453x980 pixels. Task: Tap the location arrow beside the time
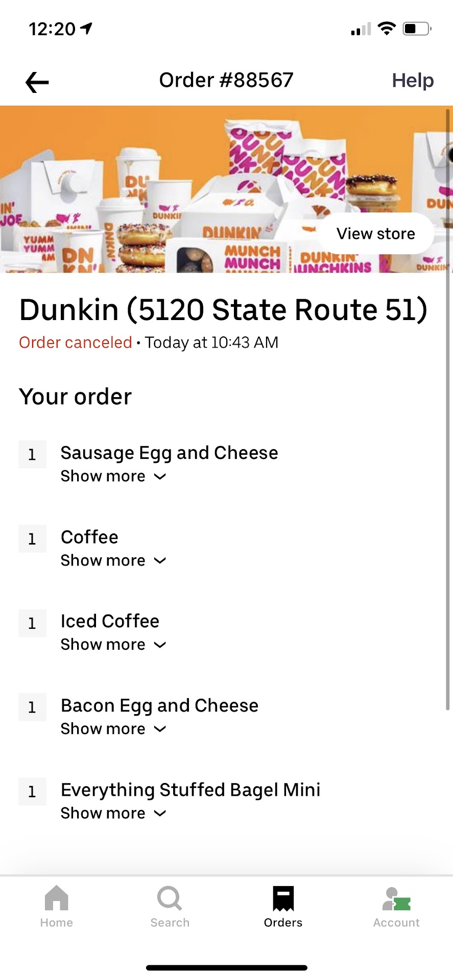[x=87, y=29]
